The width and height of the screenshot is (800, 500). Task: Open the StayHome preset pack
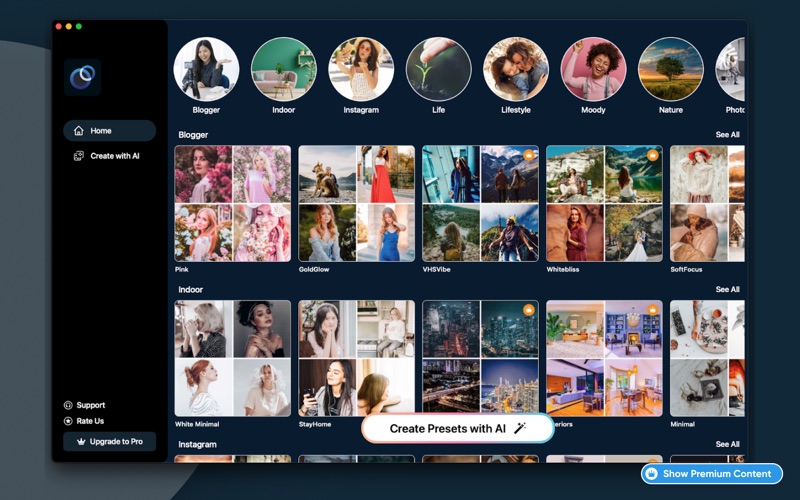(357, 358)
